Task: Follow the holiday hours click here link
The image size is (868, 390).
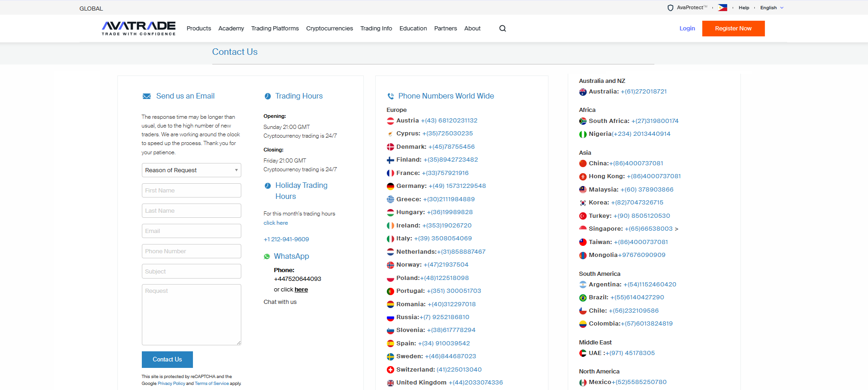Action: coord(276,223)
